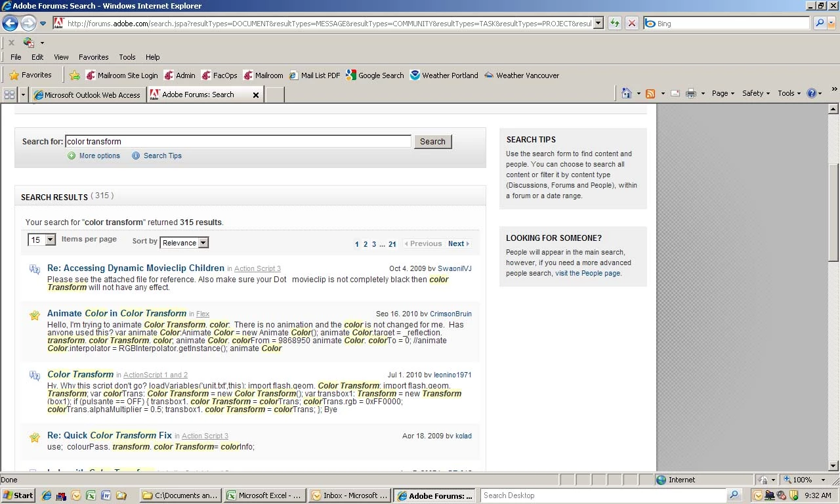Click the Help question mark icon

[x=812, y=94]
